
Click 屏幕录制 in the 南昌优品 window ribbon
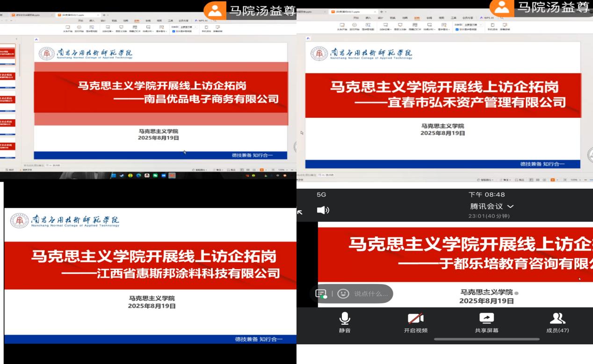(218, 29)
